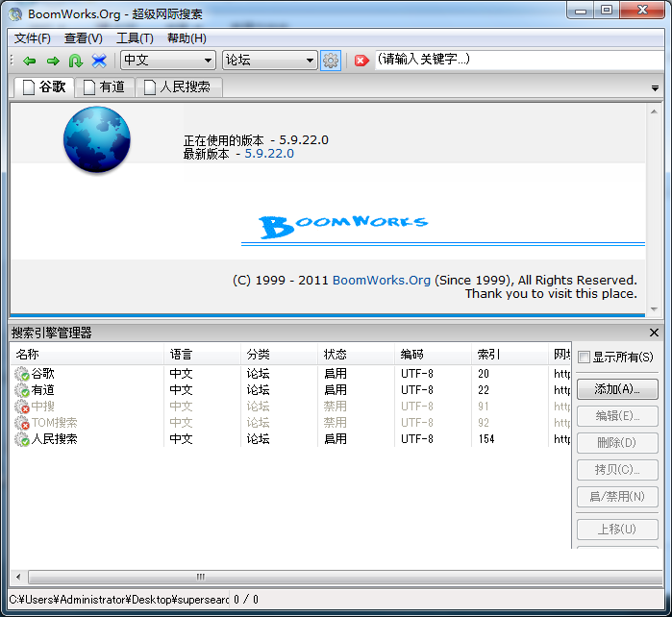Click the blue X stop icon
The image size is (672, 617).
[x=99, y=61]
